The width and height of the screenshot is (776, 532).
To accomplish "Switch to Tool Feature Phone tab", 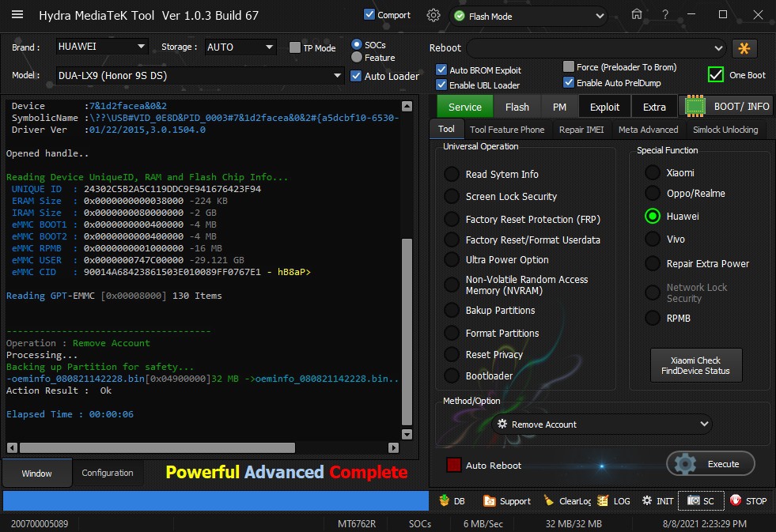I will 507,130.
